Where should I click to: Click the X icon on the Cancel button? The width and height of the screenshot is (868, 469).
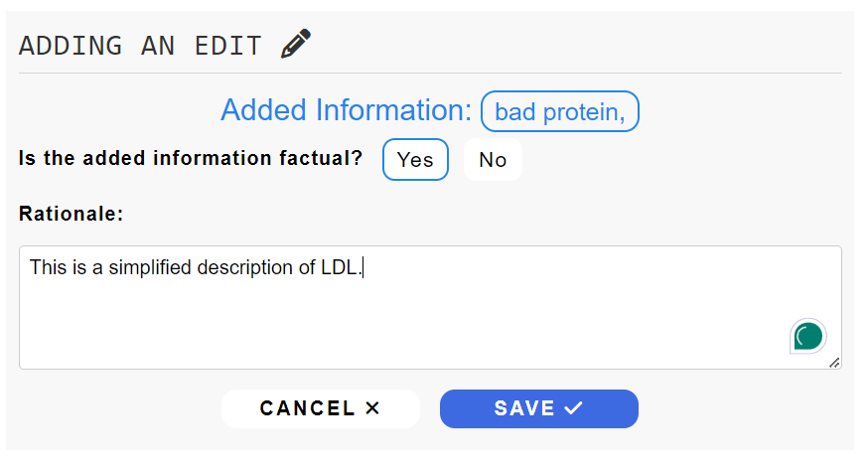(x=372, y=408)
